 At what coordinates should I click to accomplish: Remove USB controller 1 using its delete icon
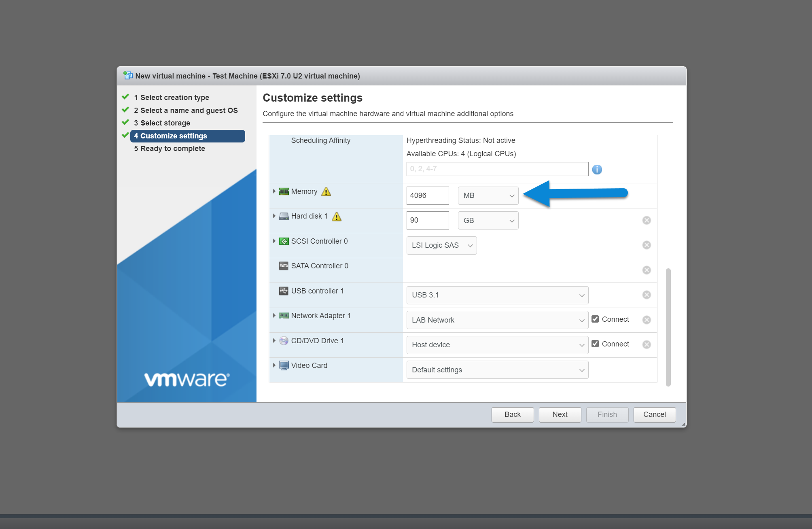tap(646, 295)
